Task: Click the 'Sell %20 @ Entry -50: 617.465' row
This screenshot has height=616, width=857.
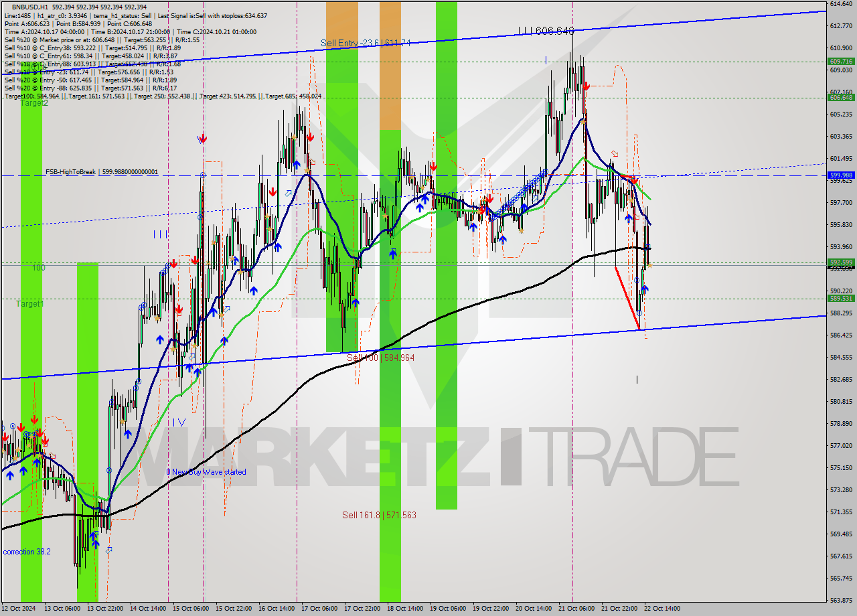Action: click(90, 80)
